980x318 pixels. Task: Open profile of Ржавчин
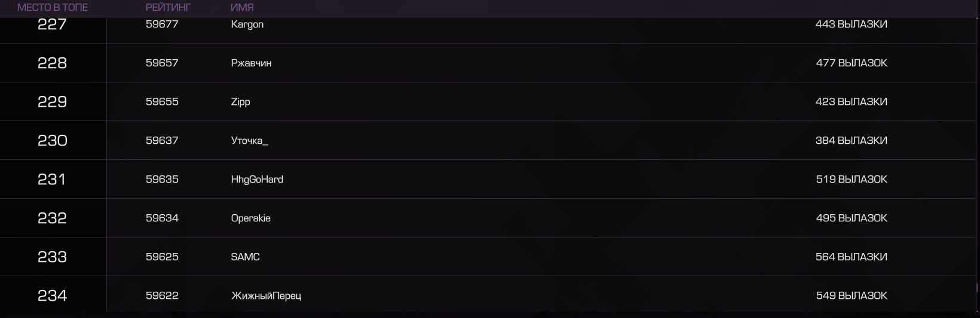coord(251,63)
